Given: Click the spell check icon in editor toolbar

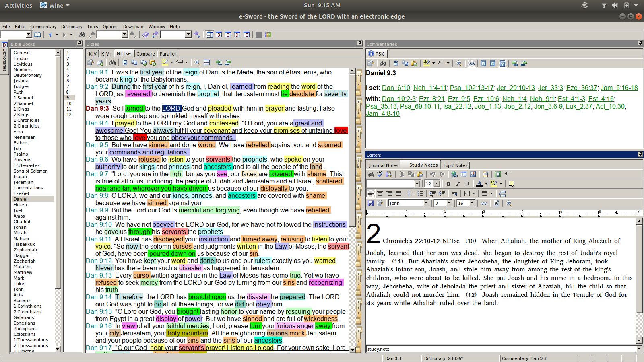Looking at the screenshot, I should pos(380,174).
